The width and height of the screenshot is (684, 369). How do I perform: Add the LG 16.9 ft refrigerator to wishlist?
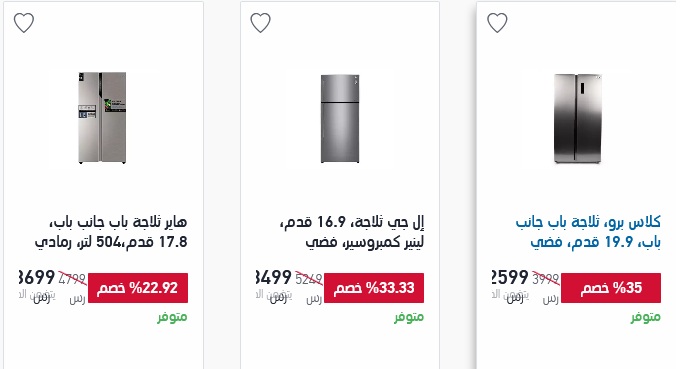260,23
